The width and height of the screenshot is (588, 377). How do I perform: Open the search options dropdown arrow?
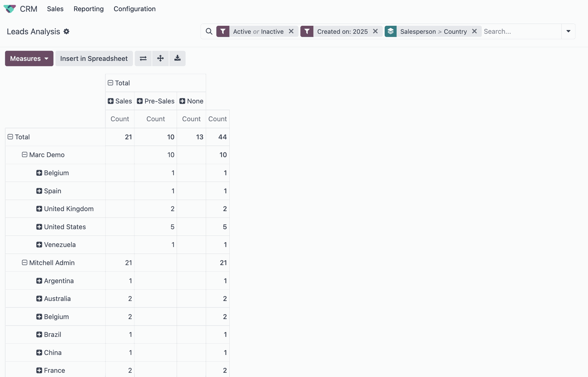pos(568,31)
